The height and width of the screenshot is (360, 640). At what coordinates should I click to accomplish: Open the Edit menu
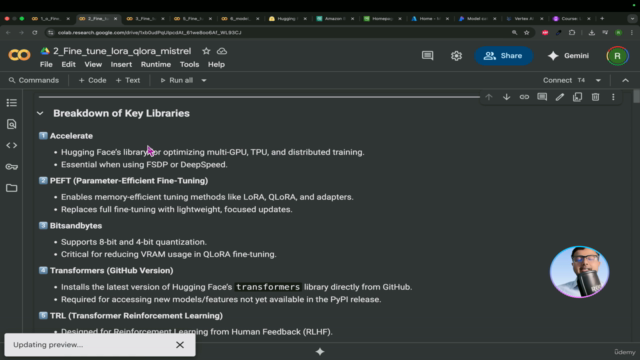(x=68, y=64)
